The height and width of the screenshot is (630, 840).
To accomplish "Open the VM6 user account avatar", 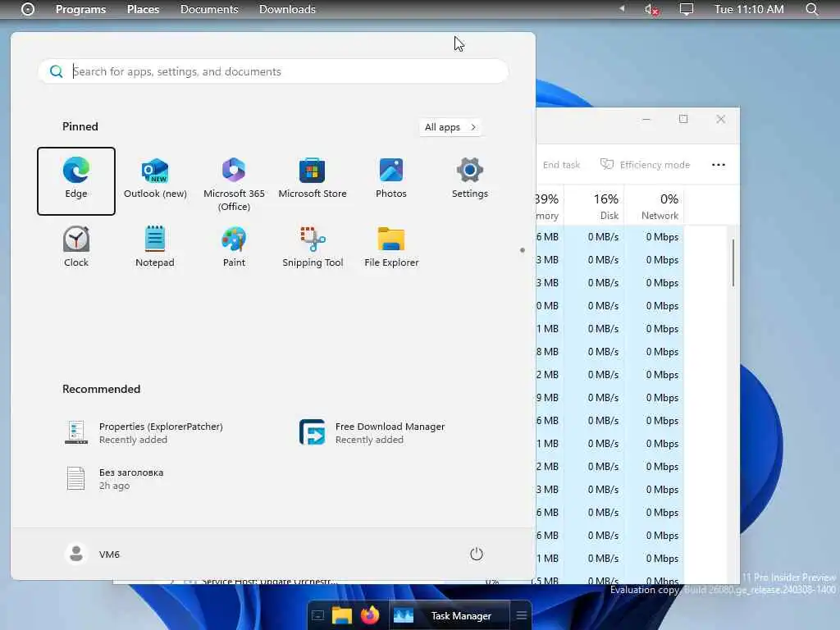I will [76, 554].
